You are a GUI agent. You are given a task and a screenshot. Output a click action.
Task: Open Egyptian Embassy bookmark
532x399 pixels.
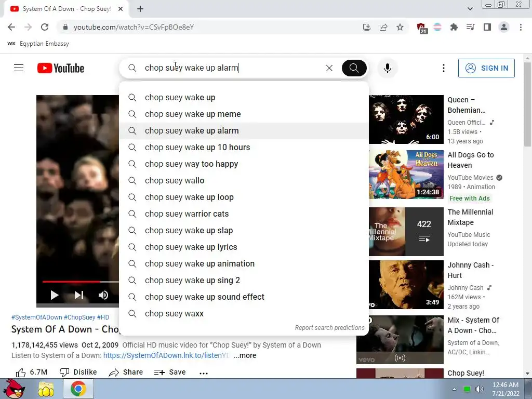[x=38, y=44]
